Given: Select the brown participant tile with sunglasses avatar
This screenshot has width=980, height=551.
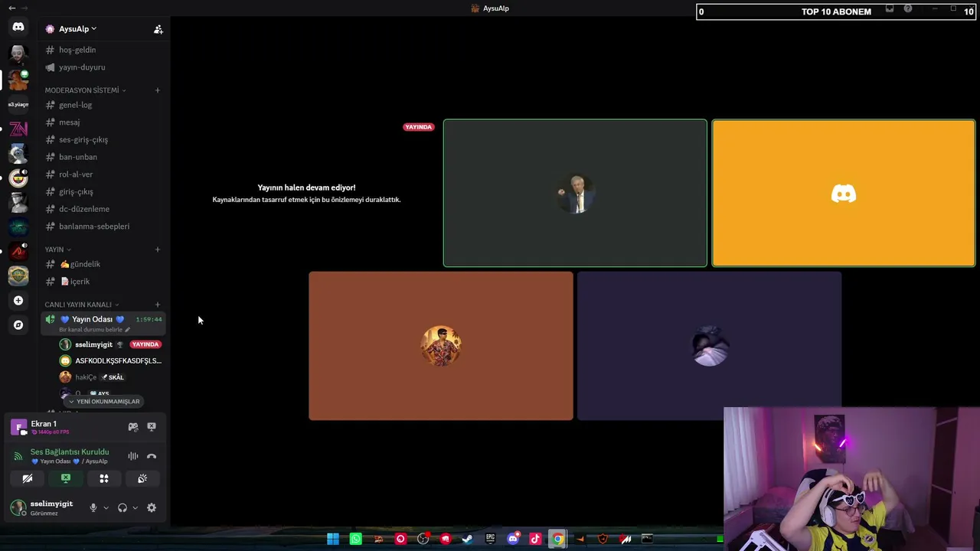Looking at the screenshot, I should click(441, 346).
